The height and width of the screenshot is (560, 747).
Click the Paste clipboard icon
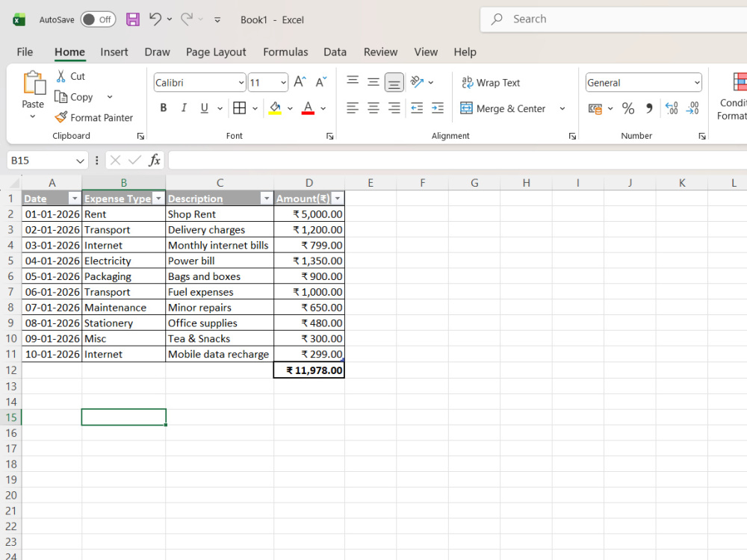click(34, 83)
